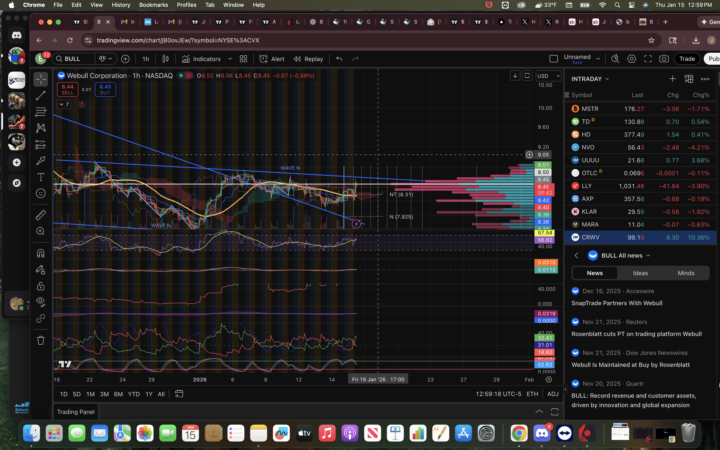Toggle stay in drawing mode

(x=40, y=270)
